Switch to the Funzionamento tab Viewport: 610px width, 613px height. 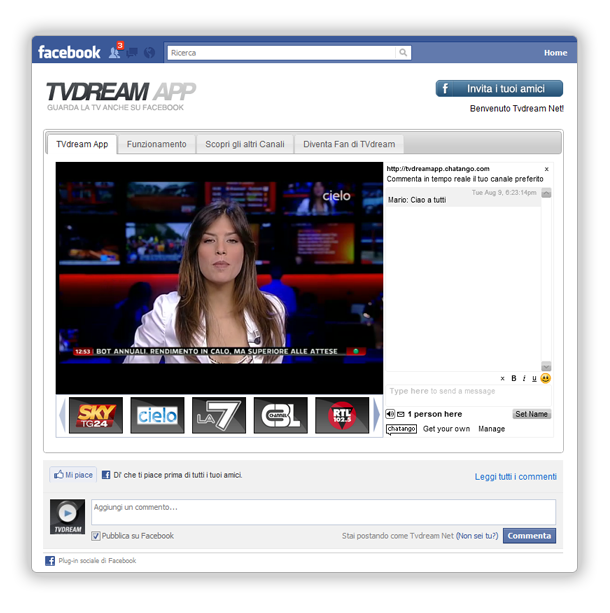[x=156, y=144]
